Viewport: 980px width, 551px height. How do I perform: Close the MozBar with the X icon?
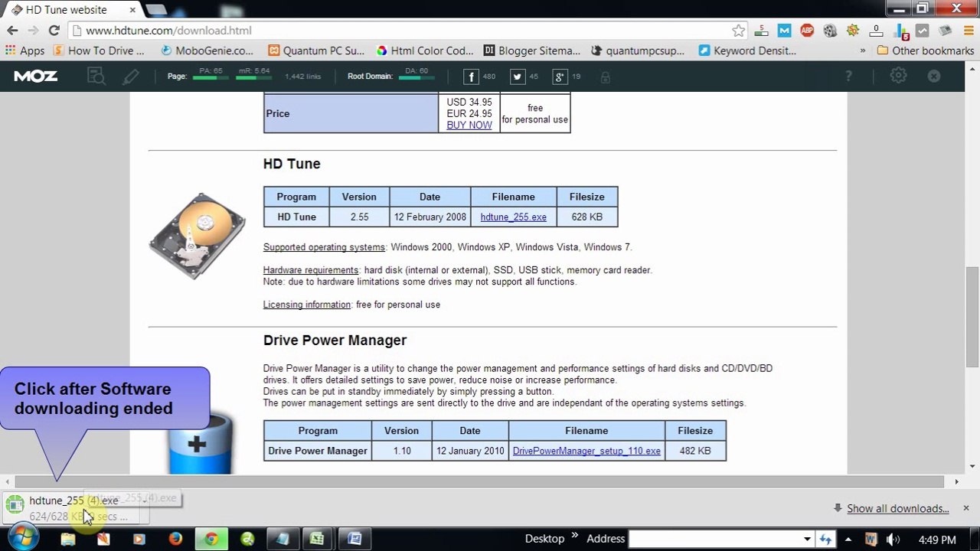click(x=934, y=76)
